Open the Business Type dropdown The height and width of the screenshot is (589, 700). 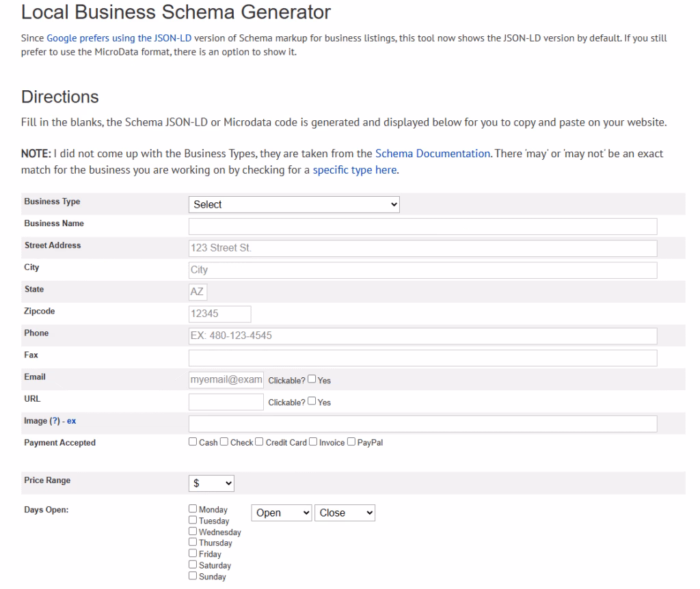[294, 204]
